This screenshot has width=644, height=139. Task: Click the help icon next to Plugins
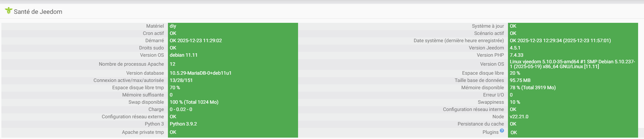pos(502,131)
